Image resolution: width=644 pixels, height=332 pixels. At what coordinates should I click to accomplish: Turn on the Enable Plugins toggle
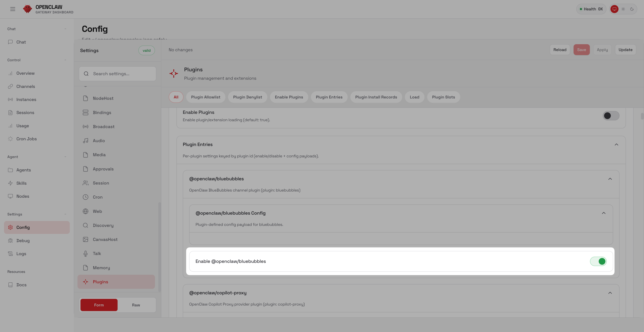point(611,116)
